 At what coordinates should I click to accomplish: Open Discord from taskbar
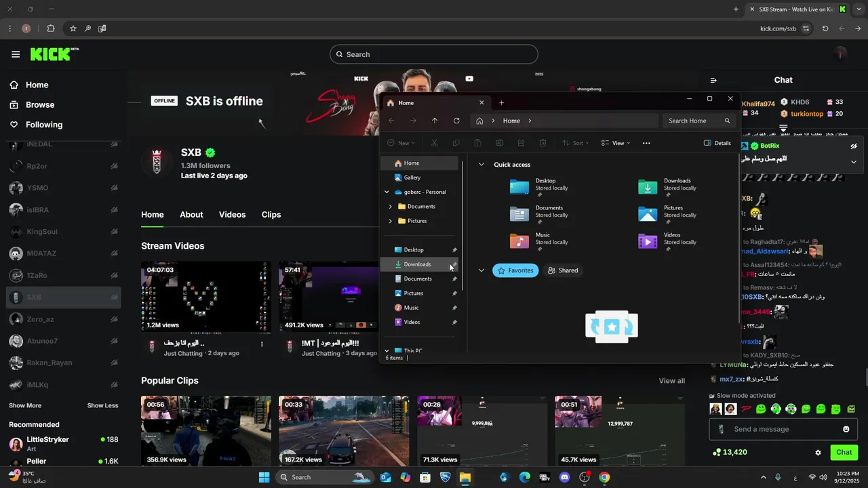[564, 477]
